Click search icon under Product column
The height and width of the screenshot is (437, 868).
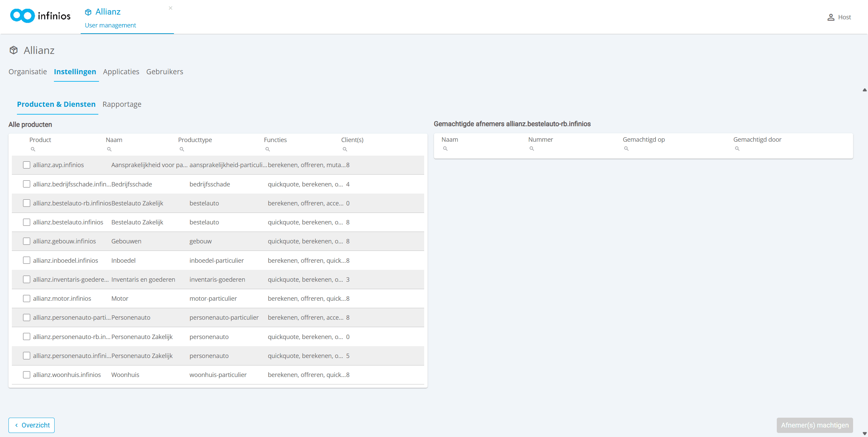[33, 149]
